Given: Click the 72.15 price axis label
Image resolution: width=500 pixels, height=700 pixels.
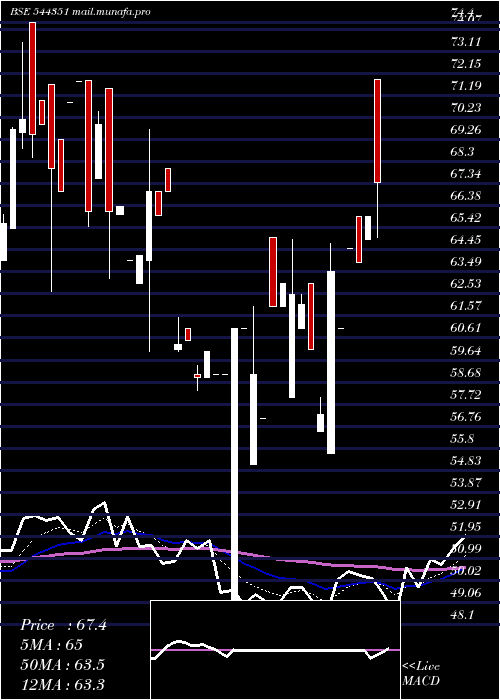Looking at the screenshot, I should tap(466, 64).
